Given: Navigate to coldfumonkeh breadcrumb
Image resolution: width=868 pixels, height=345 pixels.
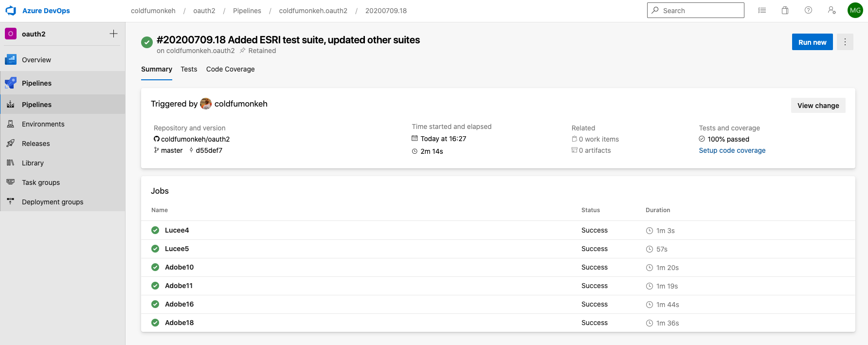Looking at the screenshot, I should 153,11.
